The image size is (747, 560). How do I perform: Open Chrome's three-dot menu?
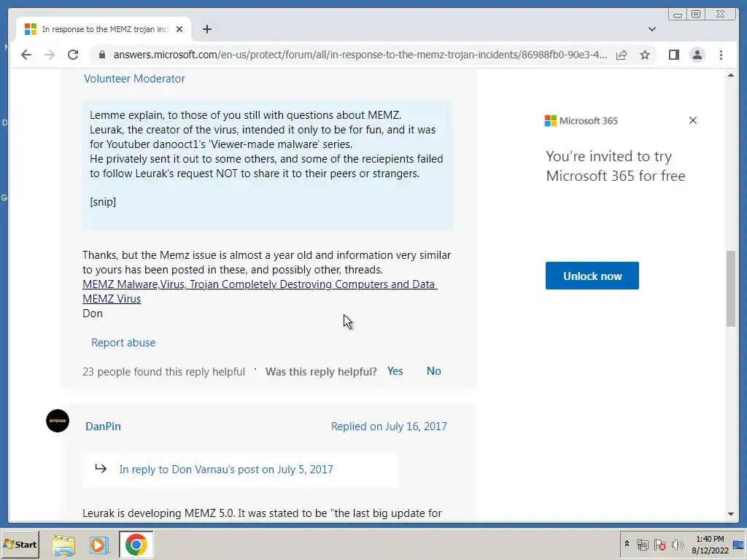pos(721,55)
